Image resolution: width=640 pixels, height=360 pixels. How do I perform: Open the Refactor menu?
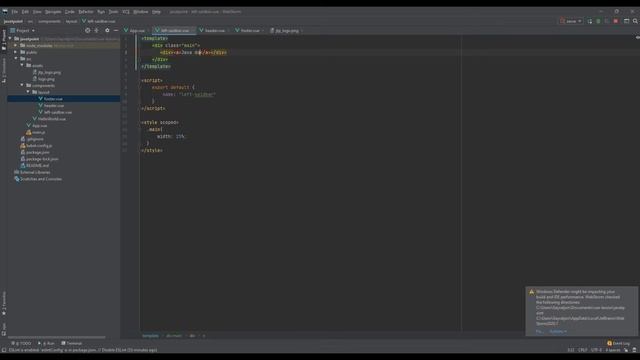[x=86, y=12]
